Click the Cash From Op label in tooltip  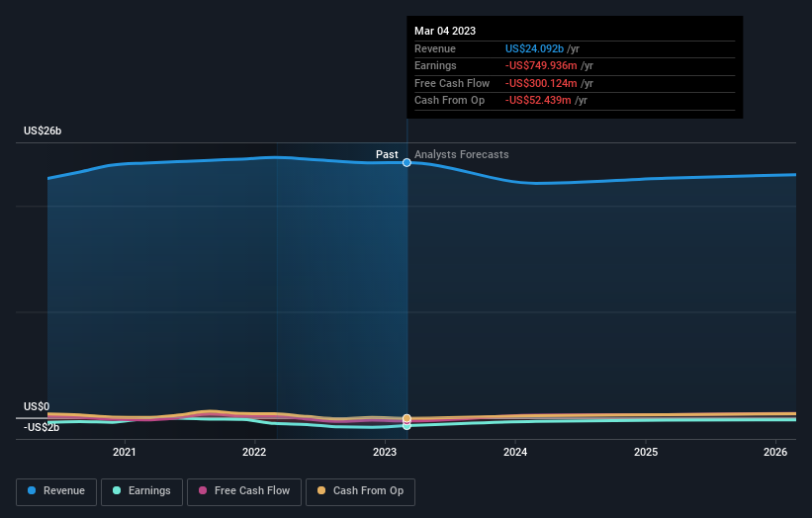pyautogui.click(x=449, y=101)
